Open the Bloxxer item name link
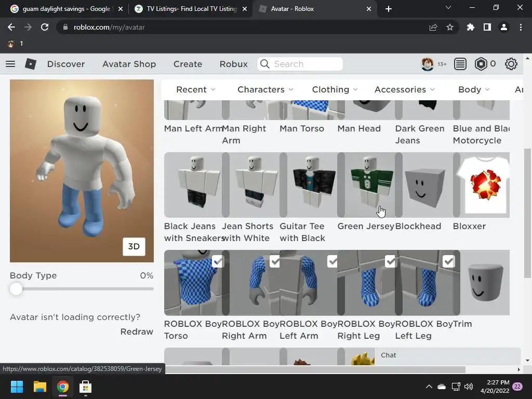Viewport: 532px width, 399px height. 469,227
